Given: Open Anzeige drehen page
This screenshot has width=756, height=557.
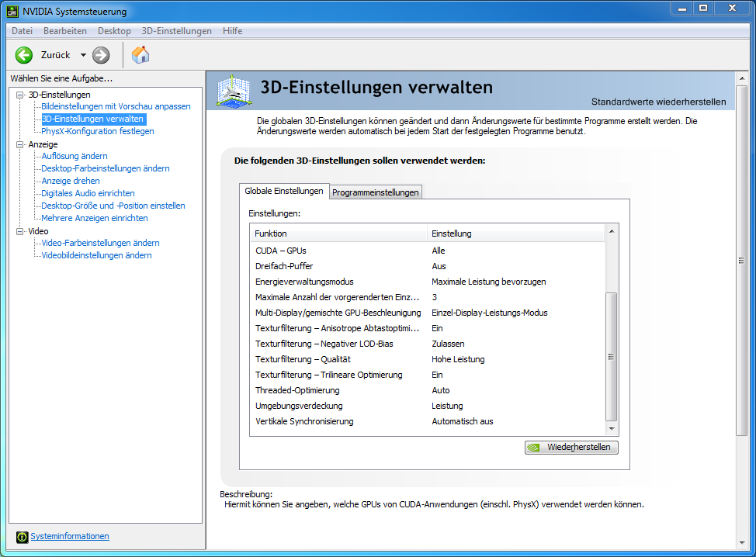Looking at the screenshot, I should (71, 182).
